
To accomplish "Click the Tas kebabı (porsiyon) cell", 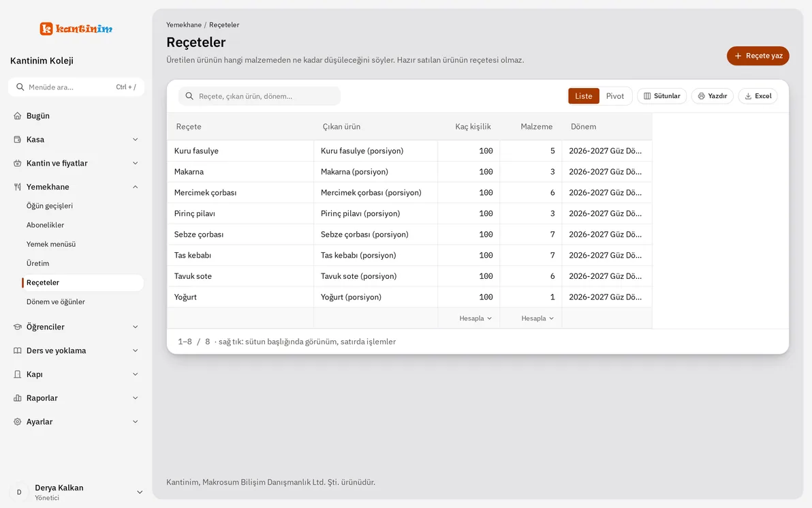I will click(375, 255).
